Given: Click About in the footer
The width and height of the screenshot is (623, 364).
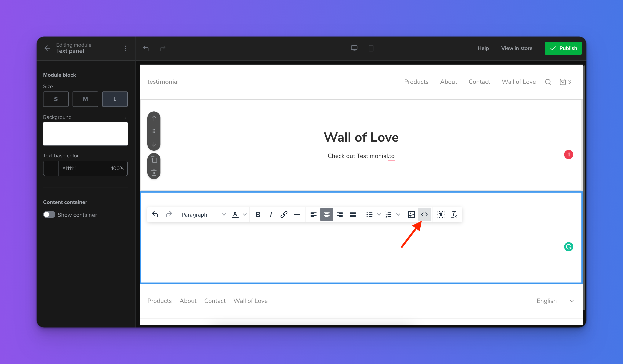Looking at the screenshot, I should point(188,301).
